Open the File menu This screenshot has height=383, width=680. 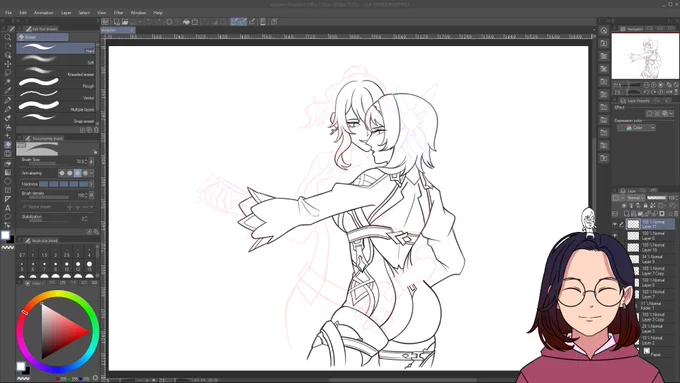tap(8, 13)
